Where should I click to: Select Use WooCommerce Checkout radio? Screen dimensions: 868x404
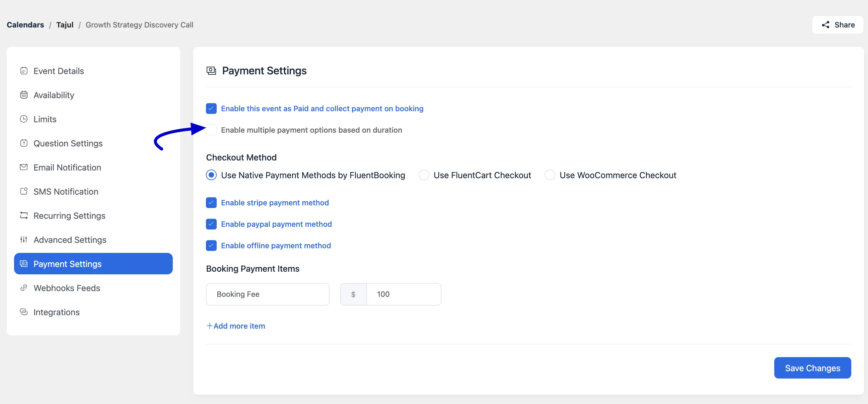coord(550,175)
